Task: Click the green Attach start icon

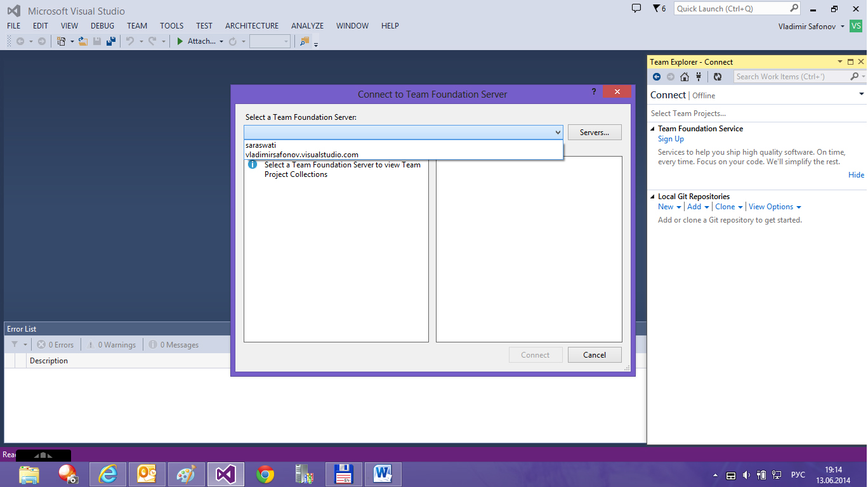Action: tap(180, 41)
